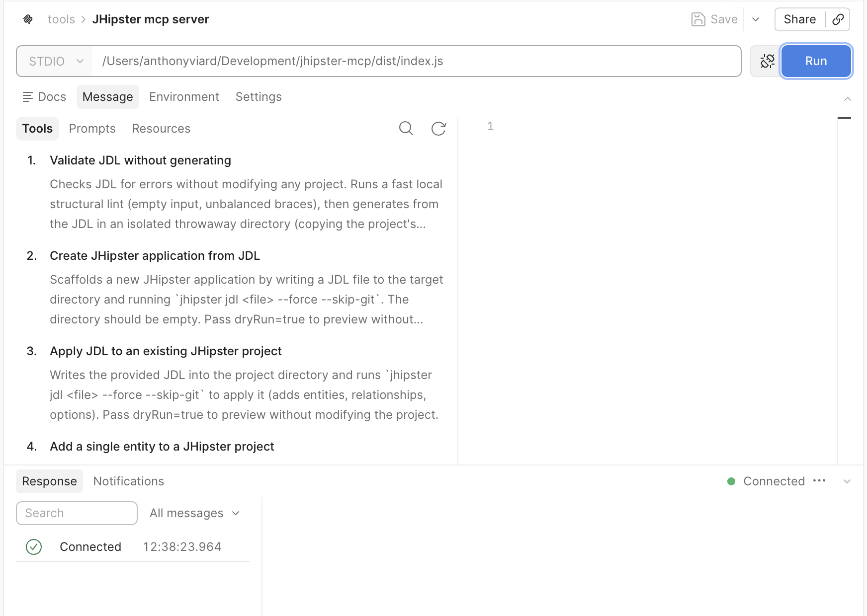The width and height of the screenshot is (867, 616).
Task: Click the Share button
Action: coord(799,19)
